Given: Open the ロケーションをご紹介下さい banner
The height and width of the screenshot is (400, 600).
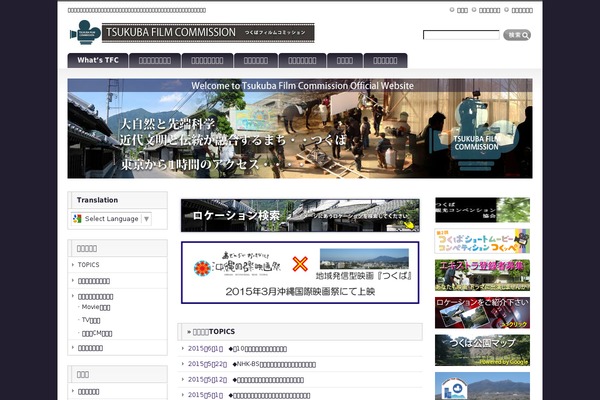Looking at the screenshot, I should [482, 313].
